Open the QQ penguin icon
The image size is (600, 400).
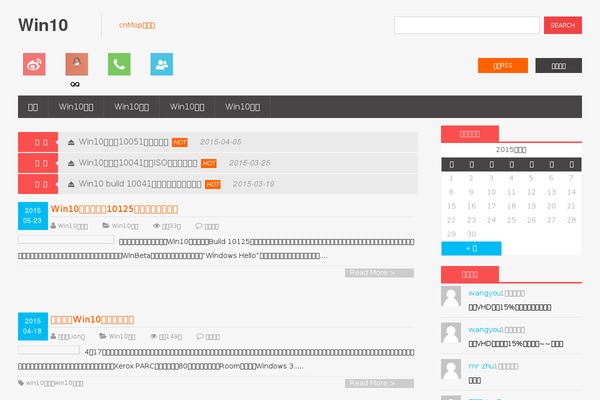point(77,64)
